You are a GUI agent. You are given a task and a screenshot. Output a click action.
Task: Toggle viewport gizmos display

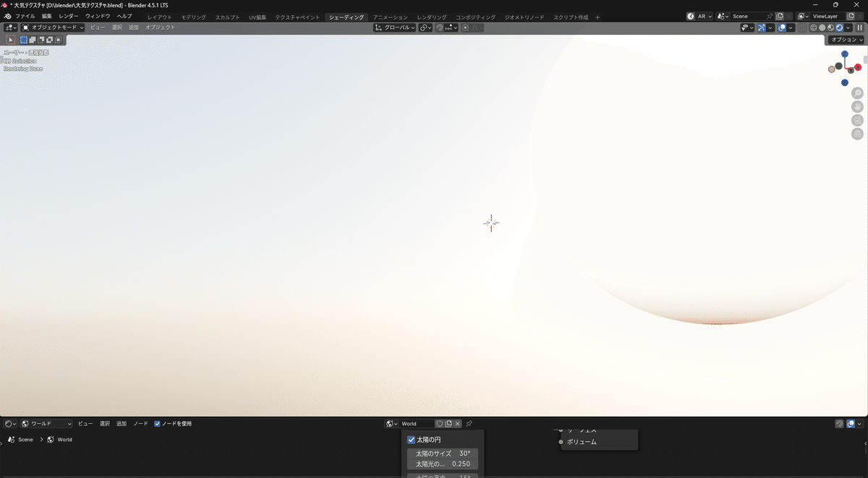(x=762, y=27)
